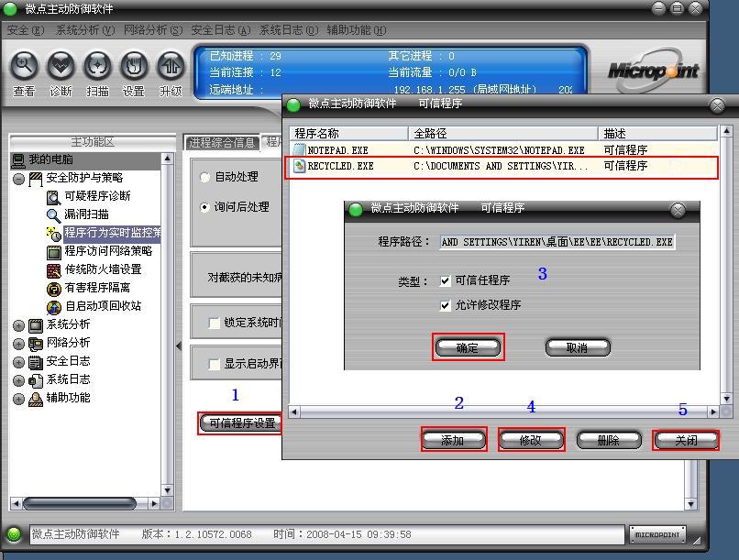Collapse the left panel with splitter arrow
This screenshot has width=739, height=560.
coord(179,346)
